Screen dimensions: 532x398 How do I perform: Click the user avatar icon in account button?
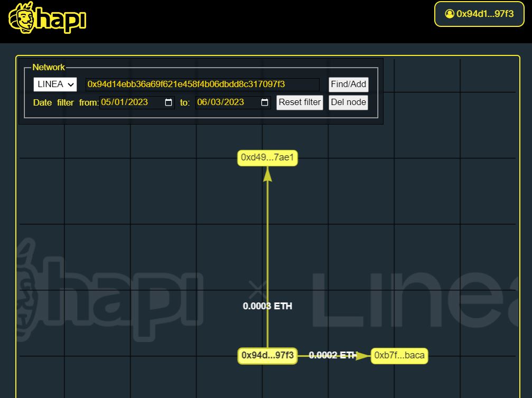(x=450, y=14)
